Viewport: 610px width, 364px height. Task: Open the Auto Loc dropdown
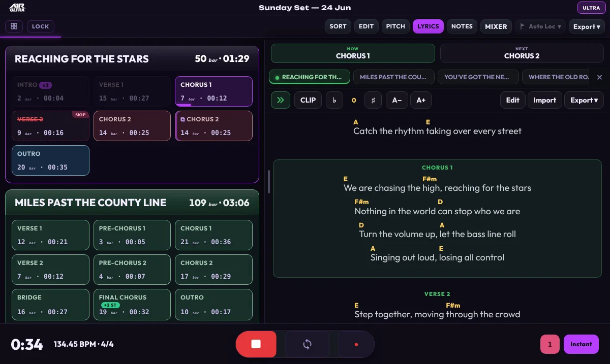(x=540, y=26)
